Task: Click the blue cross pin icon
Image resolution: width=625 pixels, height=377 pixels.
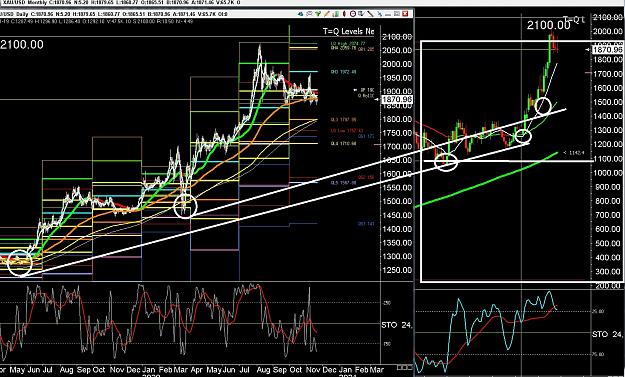Action: click(x=380, y=14)
